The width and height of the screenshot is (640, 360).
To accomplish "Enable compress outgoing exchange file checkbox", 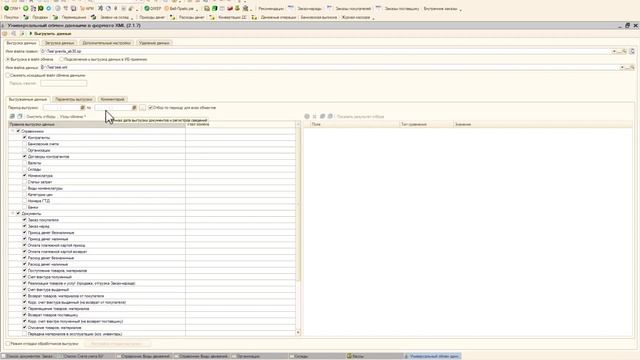I will point(8,76).
